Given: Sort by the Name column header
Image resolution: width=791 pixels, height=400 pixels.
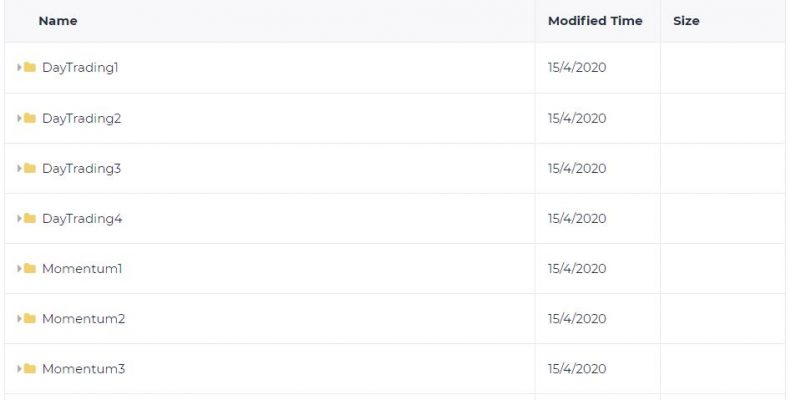Looking at the screenshot, I should pyautogui.click(x=58, y=21).
